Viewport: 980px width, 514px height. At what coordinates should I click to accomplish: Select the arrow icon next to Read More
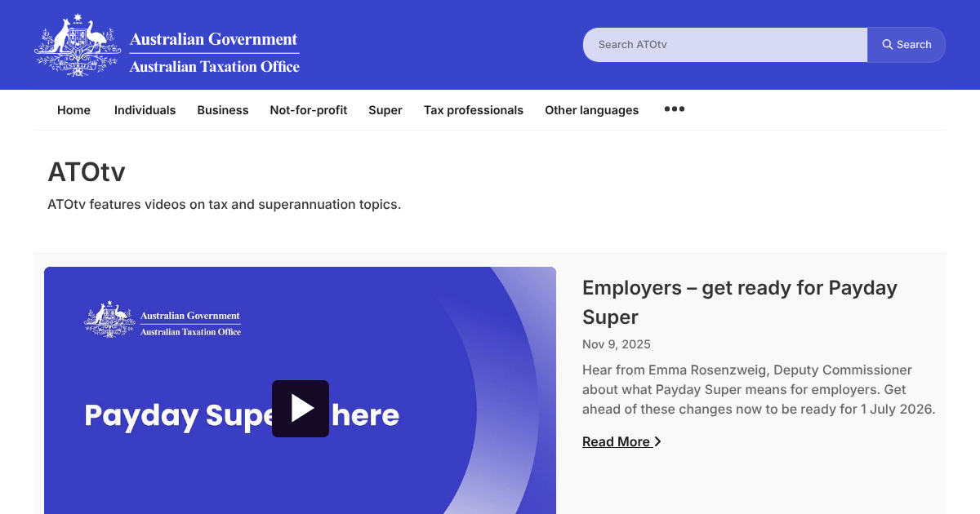[657, 441]
